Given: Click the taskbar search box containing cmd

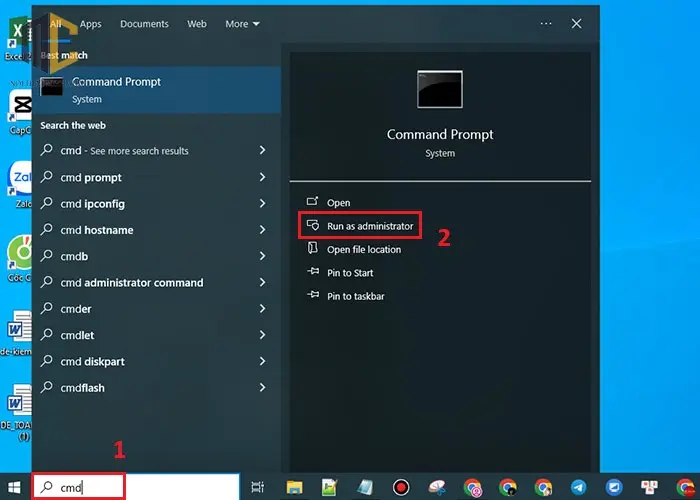Looking at the screenshot, I should [x=136, y=487].
